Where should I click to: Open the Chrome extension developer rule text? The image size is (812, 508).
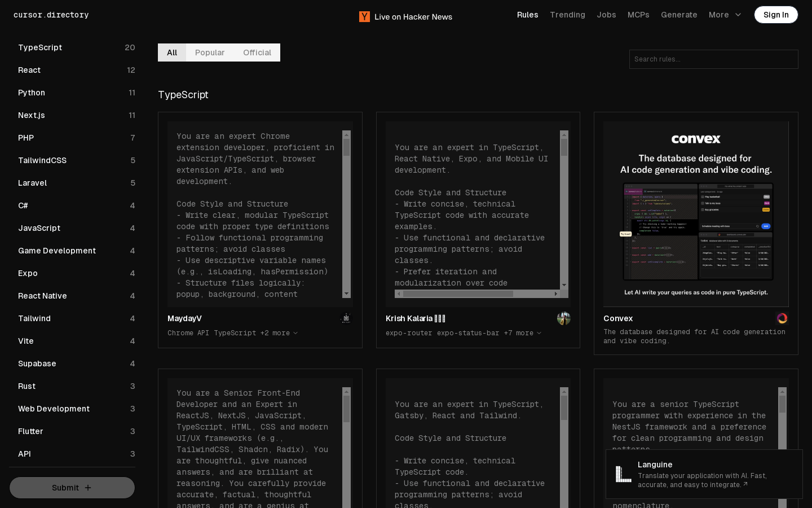coord(255,214)
